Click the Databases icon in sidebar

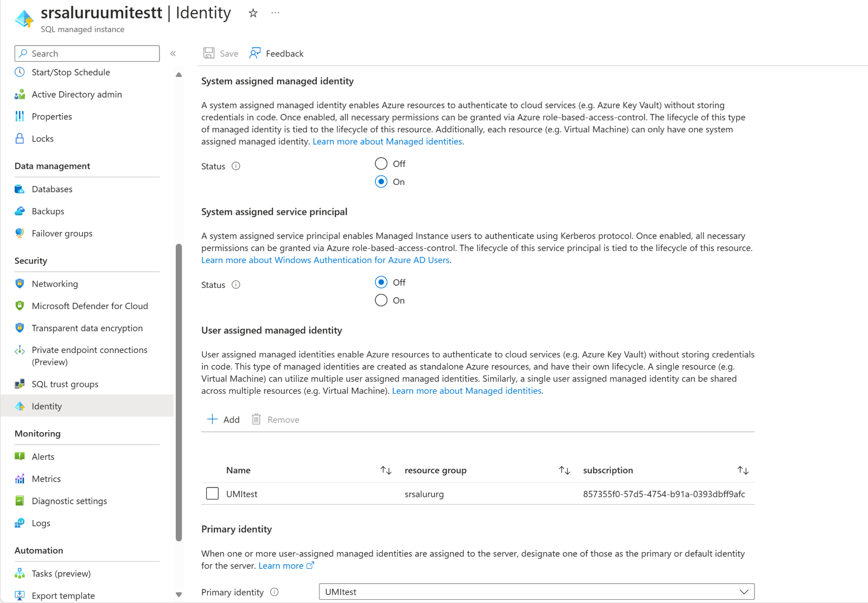click(20, 189)
